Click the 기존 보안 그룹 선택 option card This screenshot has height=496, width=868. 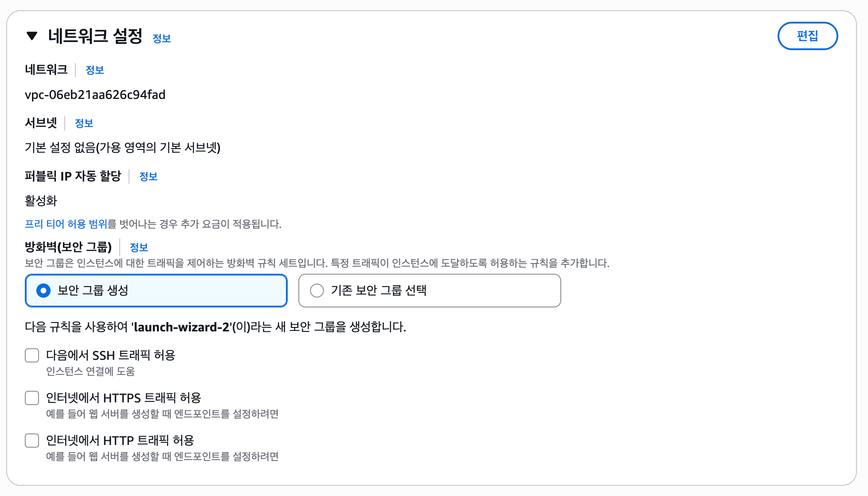tap(429, 291)
